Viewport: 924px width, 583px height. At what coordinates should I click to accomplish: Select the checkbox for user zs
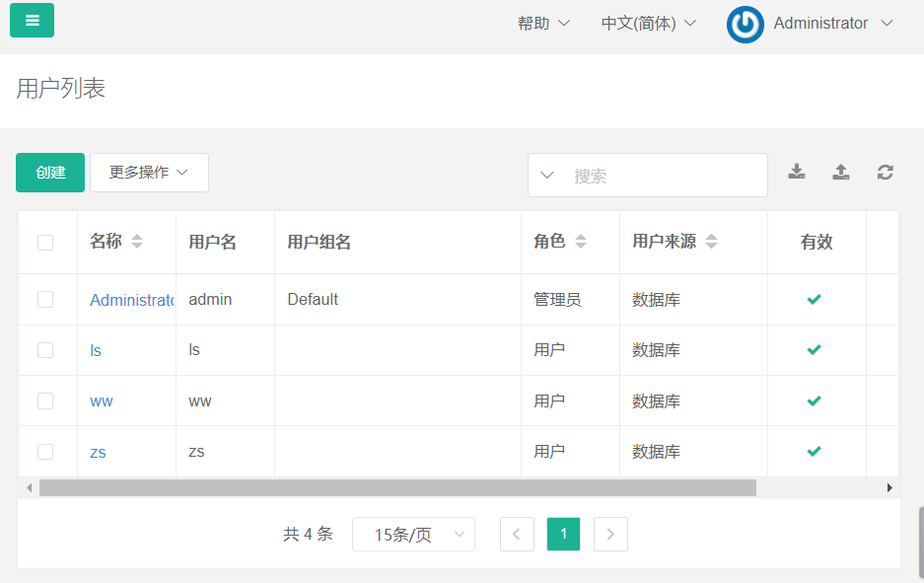coord(45,452)
